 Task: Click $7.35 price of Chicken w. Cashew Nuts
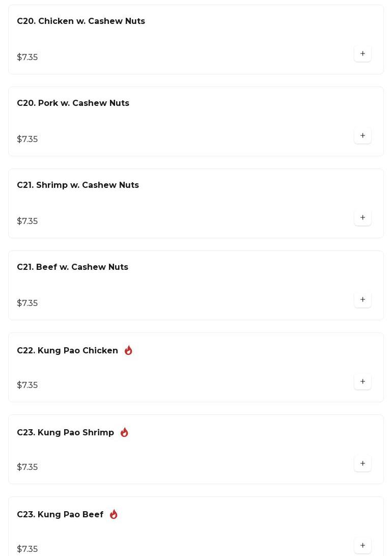27,57
